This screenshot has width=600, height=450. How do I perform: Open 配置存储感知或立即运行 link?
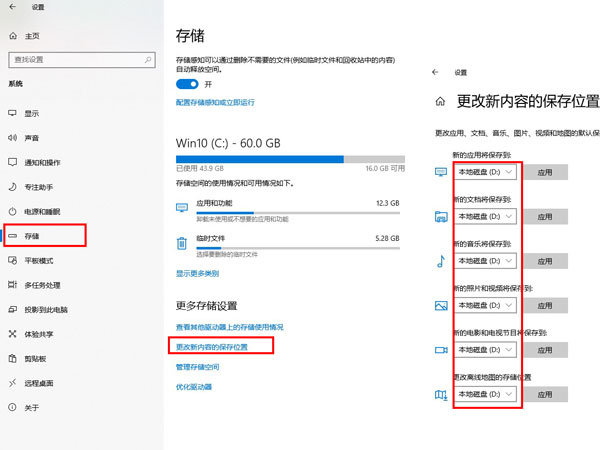(215, 102)
